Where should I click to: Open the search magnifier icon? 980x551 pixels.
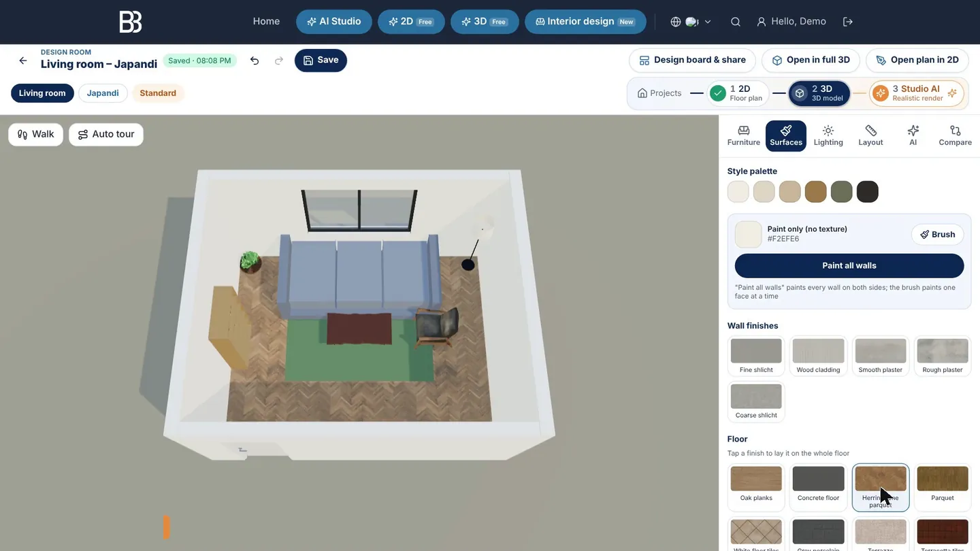(736, 22)
